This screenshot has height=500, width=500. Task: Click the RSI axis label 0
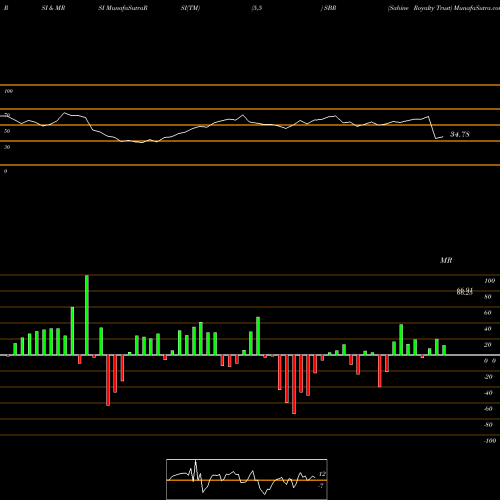[x=5, y=171]
